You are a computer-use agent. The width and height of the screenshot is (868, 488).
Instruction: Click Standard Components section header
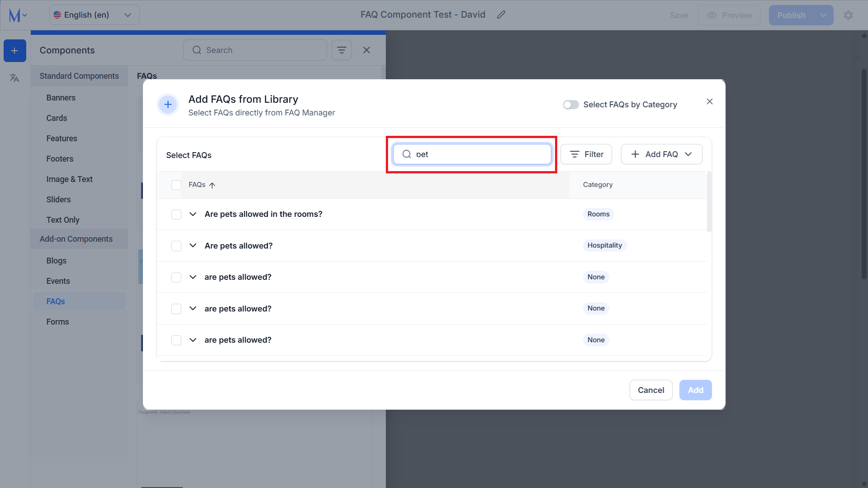pos(79,76)
